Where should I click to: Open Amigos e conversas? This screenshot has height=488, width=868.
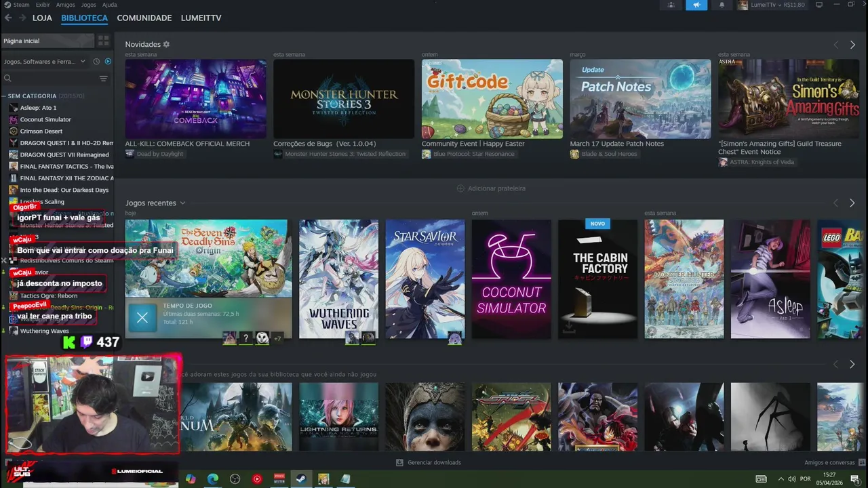834,462
